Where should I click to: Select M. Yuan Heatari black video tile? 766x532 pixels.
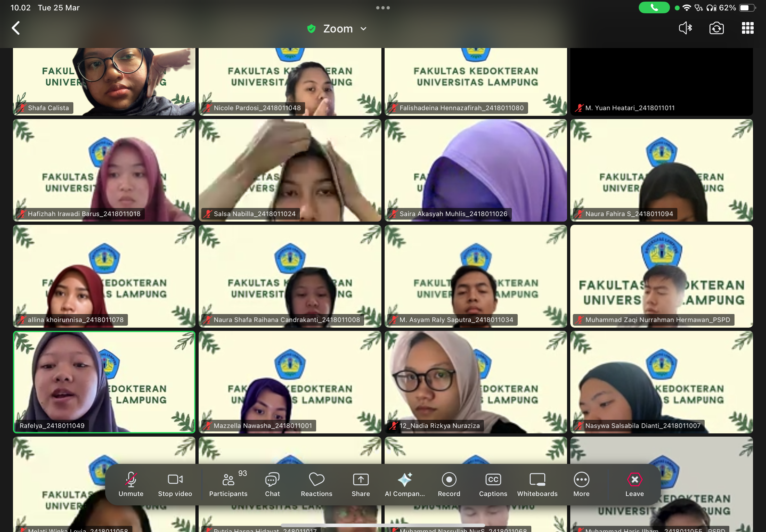[661, 82]
